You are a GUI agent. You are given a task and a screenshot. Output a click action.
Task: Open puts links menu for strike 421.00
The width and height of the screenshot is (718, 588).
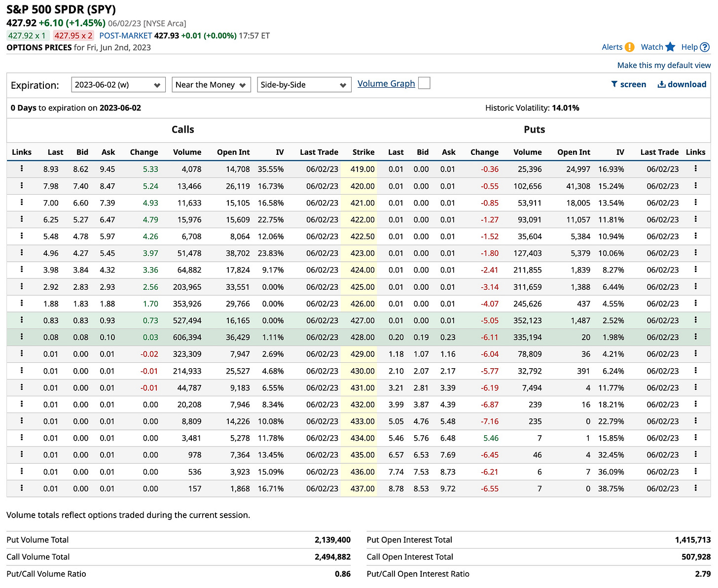click(x=696, y=202)
